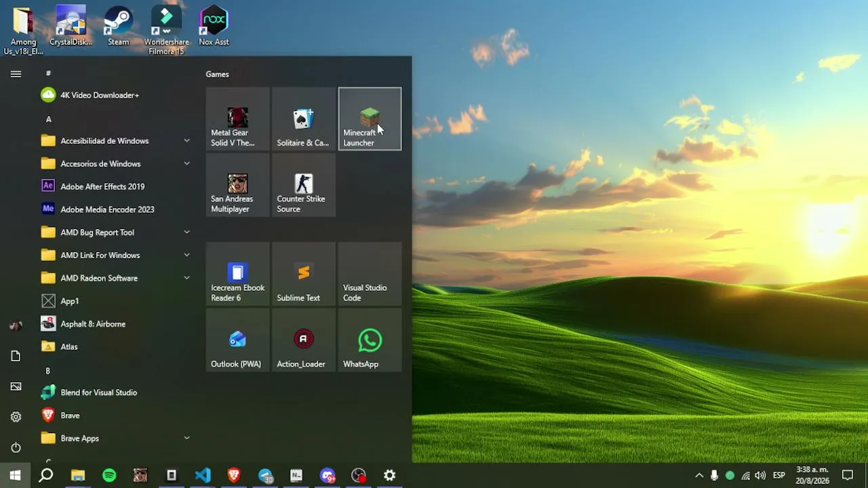This screenshot has height=488, width=868.
Task: Launch the CrystalDisk desktop shortcut
Action: tap(71, 27)
